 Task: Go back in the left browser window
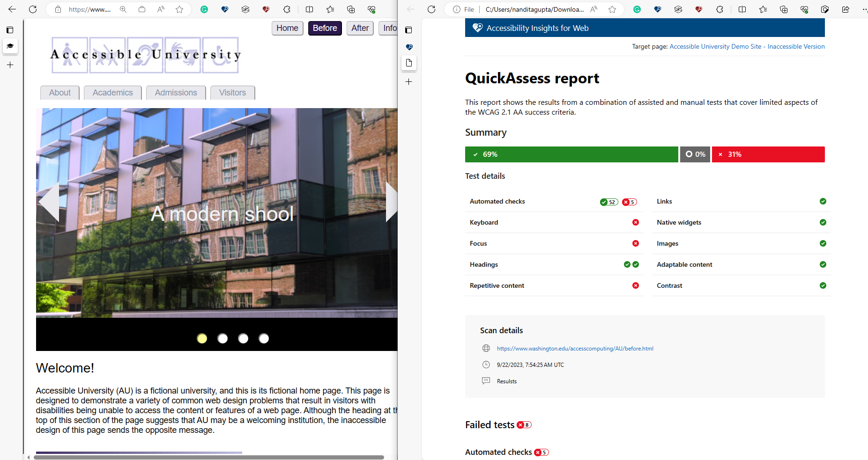coord(12,9)
